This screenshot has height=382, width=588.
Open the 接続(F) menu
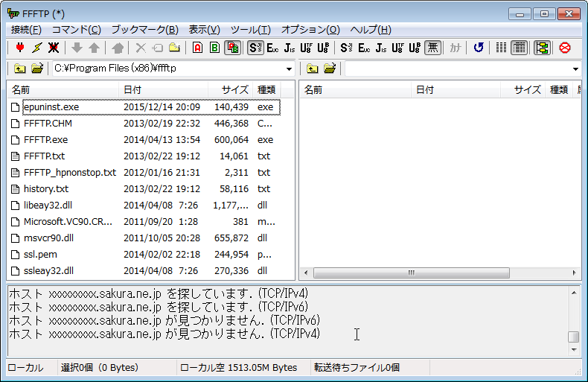[x=26, y=30]
